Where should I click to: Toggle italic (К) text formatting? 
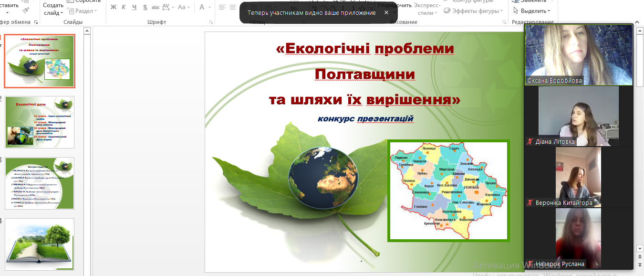(124, 7)
